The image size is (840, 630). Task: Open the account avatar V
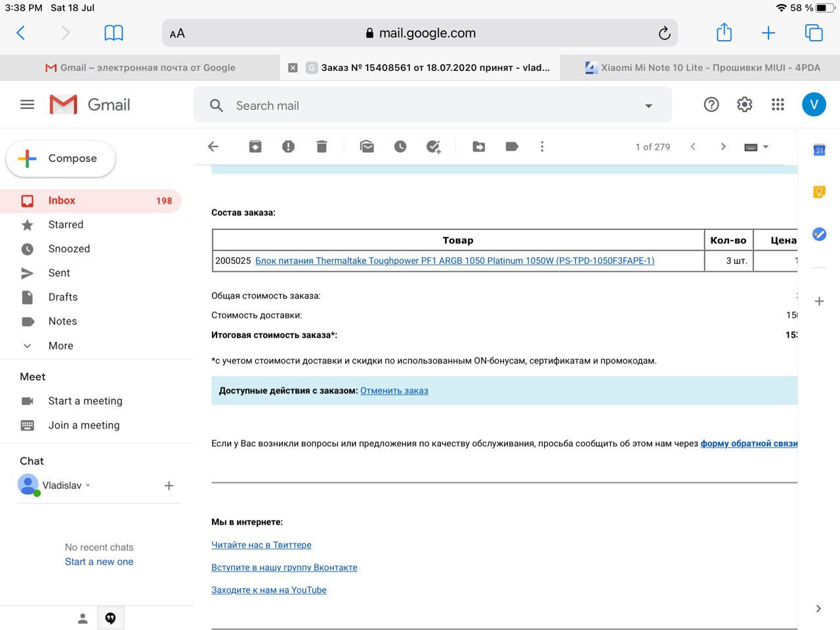(x=814, y=104)
